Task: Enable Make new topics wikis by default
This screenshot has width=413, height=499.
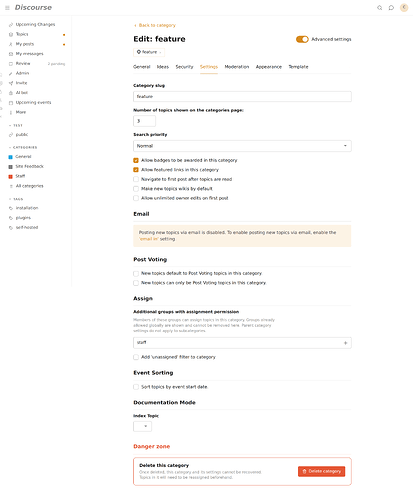Action: tap(136, 189)
